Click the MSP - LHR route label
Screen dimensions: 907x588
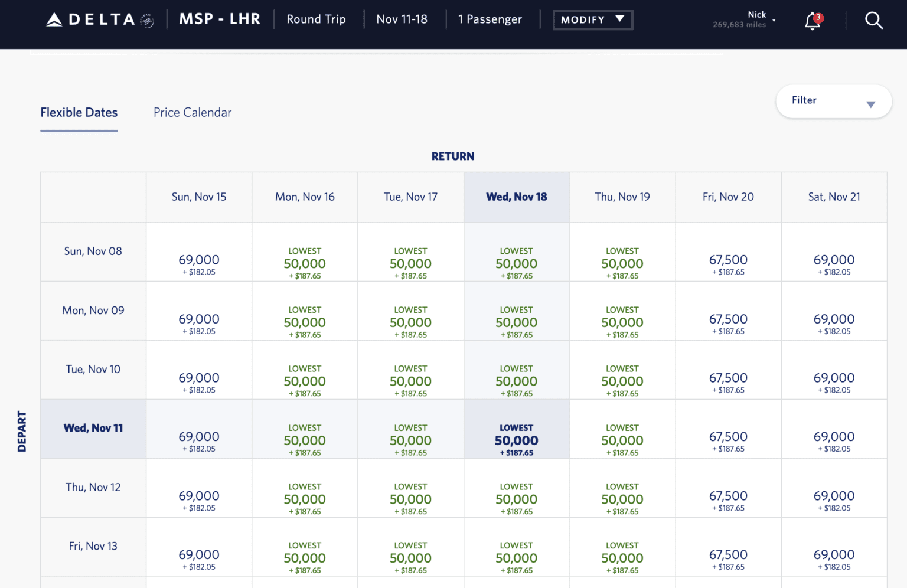click(220, 18)
